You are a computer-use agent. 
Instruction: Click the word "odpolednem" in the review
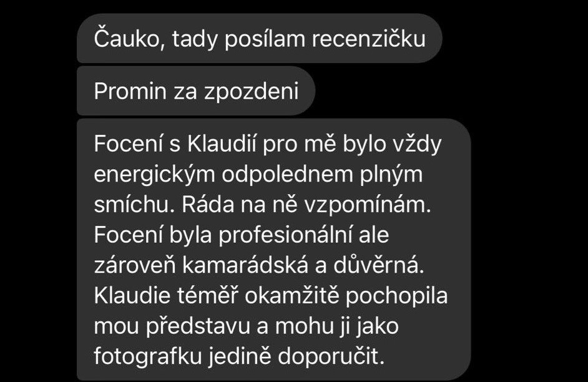coord(287,175)
